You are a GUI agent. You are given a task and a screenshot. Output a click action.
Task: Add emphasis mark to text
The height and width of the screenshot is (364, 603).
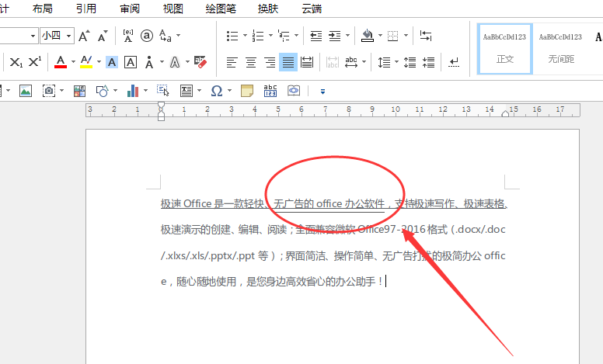pyautogui.click(x=149, y=62)
